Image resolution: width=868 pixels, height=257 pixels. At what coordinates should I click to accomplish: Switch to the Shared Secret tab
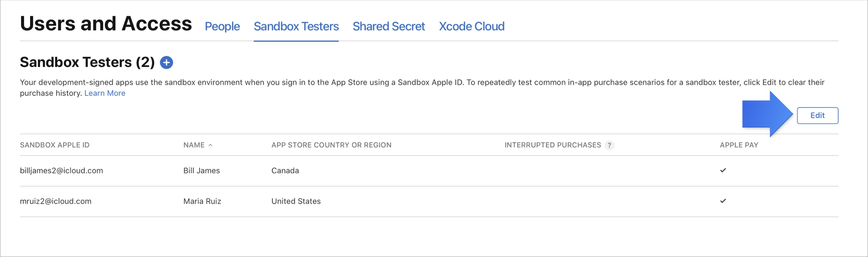[x=388, y=26]
